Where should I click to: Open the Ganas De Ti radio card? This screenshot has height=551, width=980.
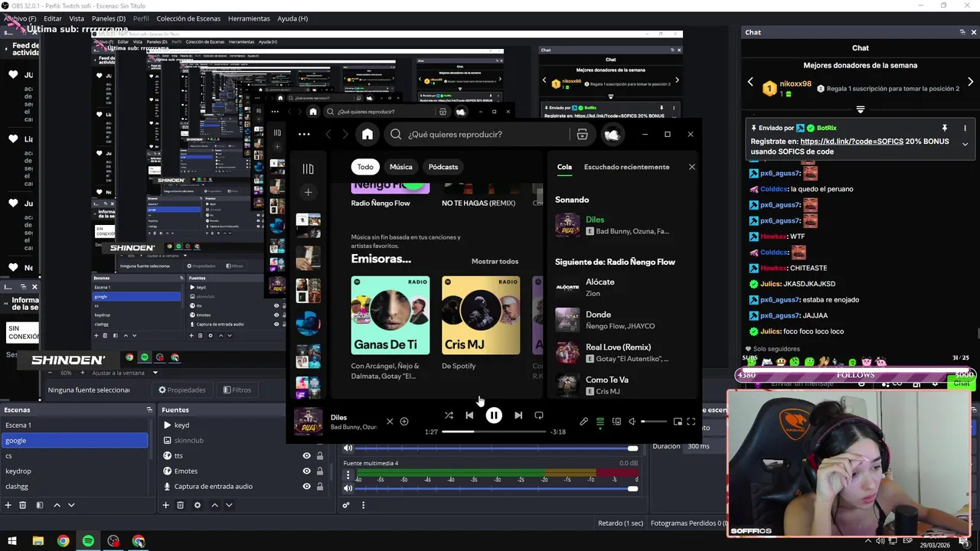click(390, 328)
